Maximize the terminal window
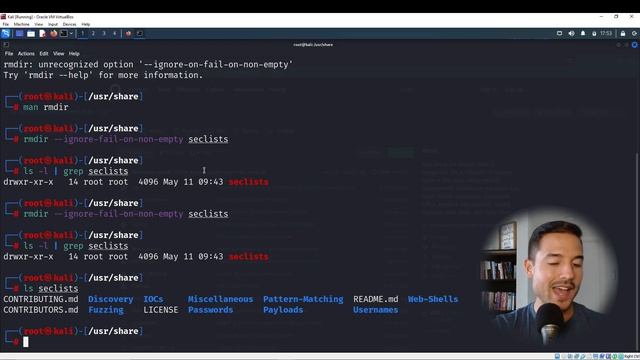Screen dimensions: 640x360 point(627,45)
